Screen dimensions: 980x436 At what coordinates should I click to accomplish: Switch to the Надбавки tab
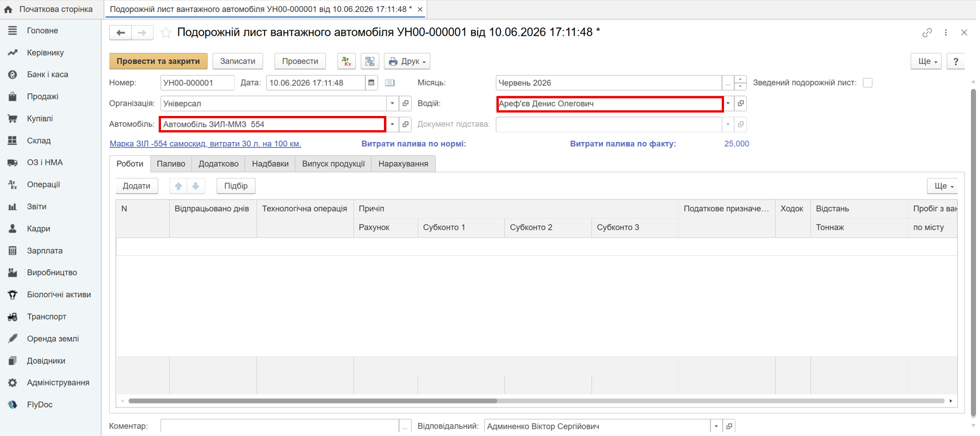click(270, 164)
